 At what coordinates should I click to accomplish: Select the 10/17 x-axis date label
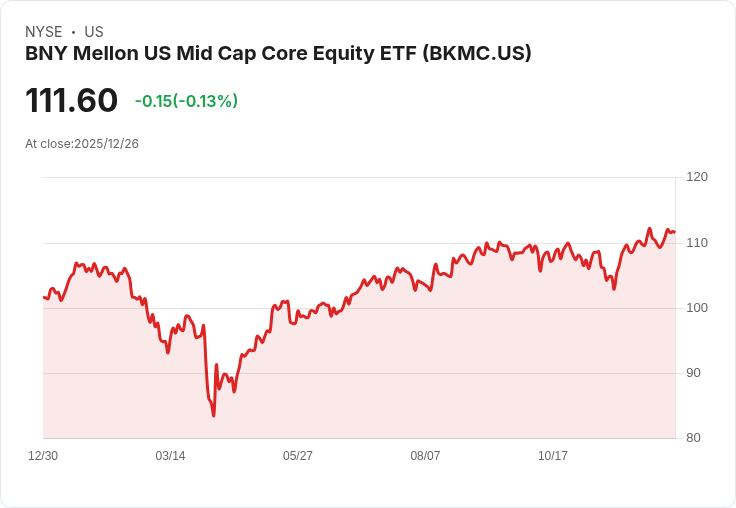pyautogui.click(x=552, y=455)
